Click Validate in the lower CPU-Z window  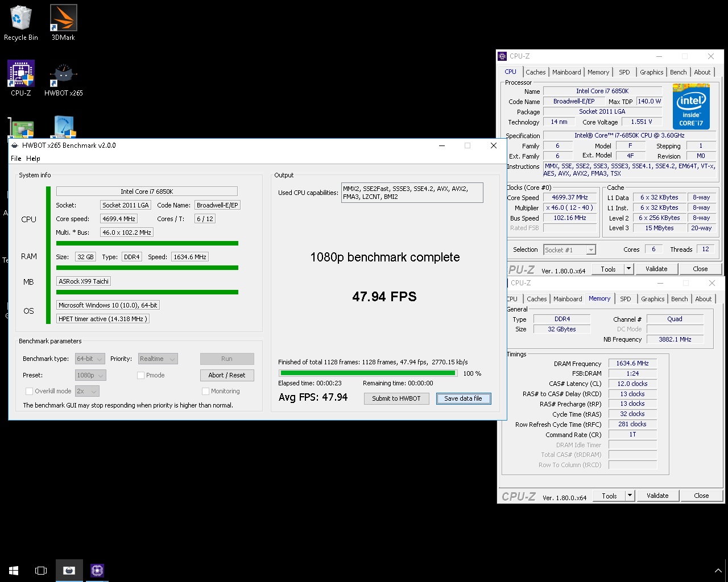[657, 496]
